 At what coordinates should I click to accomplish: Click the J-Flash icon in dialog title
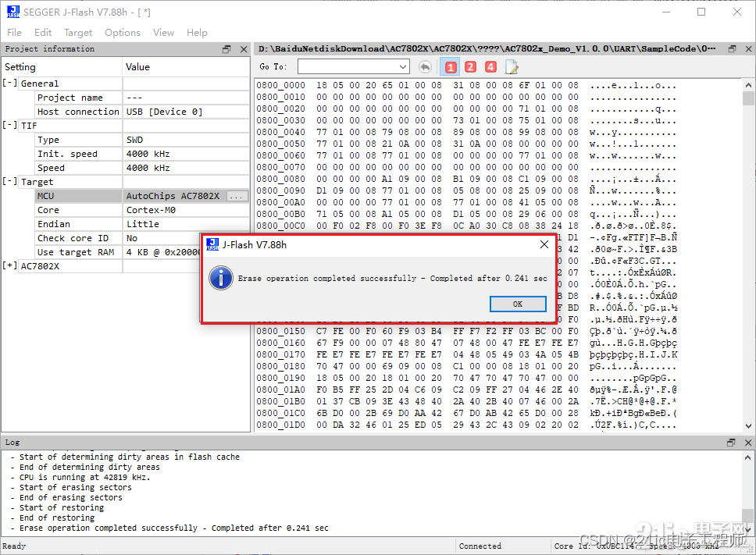(x=212, y=244)
